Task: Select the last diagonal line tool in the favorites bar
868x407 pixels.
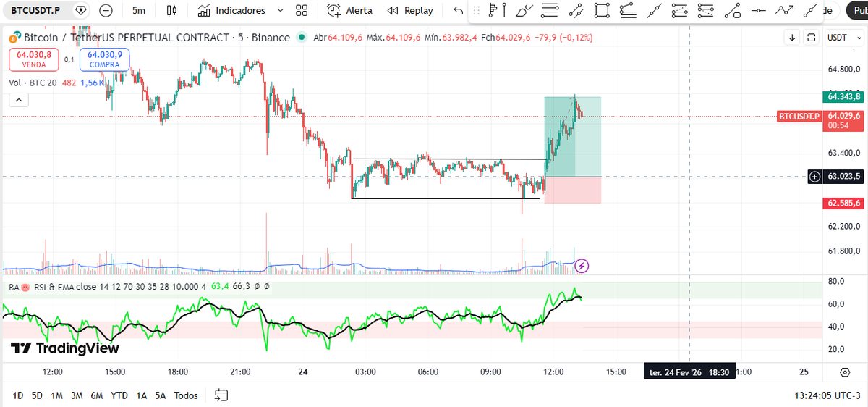Action: click(812, 10)
